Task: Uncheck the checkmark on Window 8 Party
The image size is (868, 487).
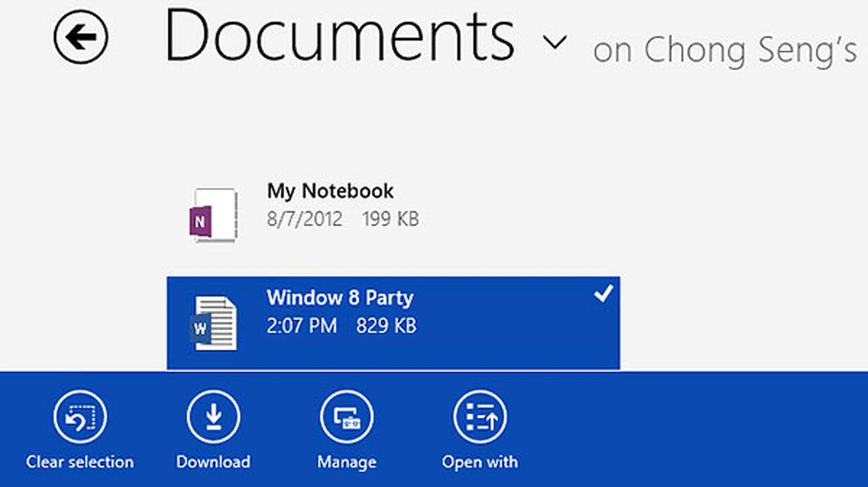Action: [x=603, y=294]
